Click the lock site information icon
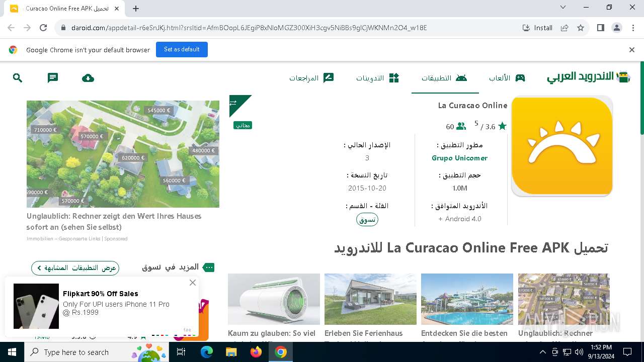Viewport: 644px width, 362px height. pos(63,28)
